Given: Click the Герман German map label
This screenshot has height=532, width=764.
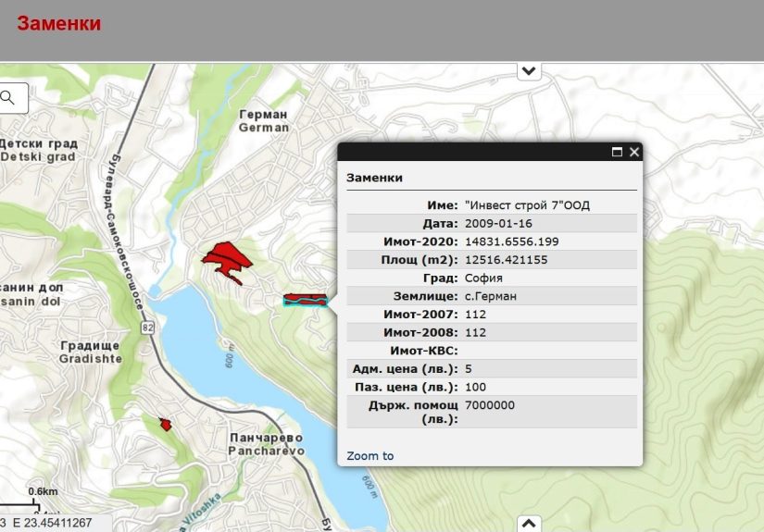Looking at the screenshot, I should pyautogui.click(x=264, y=121).
